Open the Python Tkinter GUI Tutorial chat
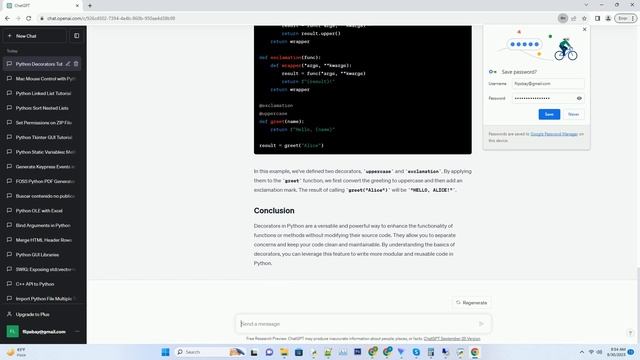Image resolution: width=640 pixels, height=360 pixels. pos(42,138)
